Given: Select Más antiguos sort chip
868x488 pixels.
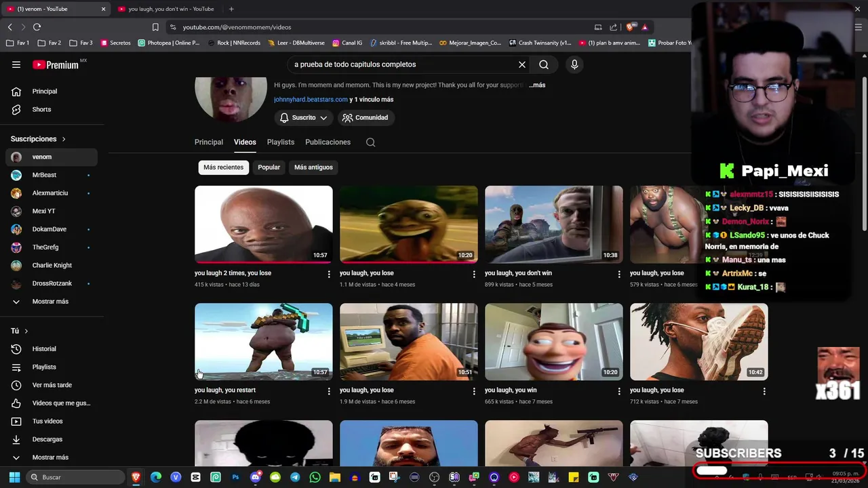Looking at the screenshot, I should [313, 167].
